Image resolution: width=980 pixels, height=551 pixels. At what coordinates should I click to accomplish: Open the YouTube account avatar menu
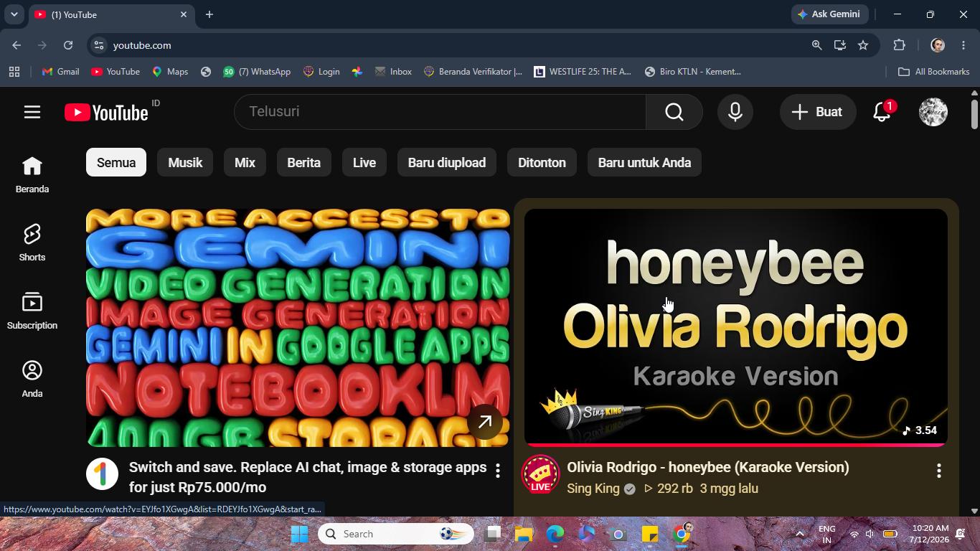pos(933,112)
